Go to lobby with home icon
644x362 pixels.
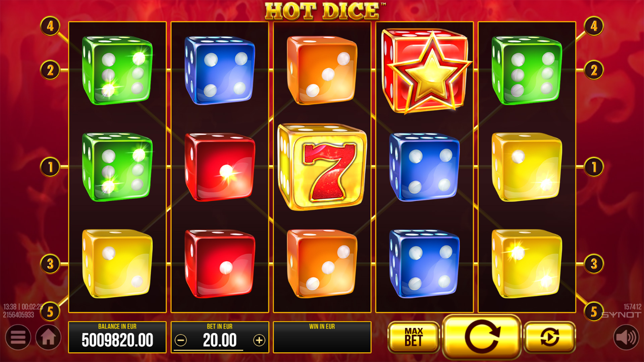(x=48, y=337)
